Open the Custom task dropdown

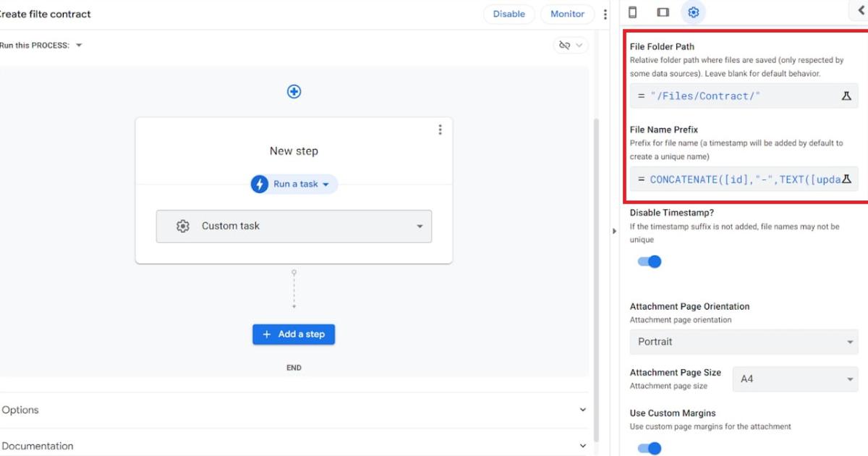[x=294, y=226]
